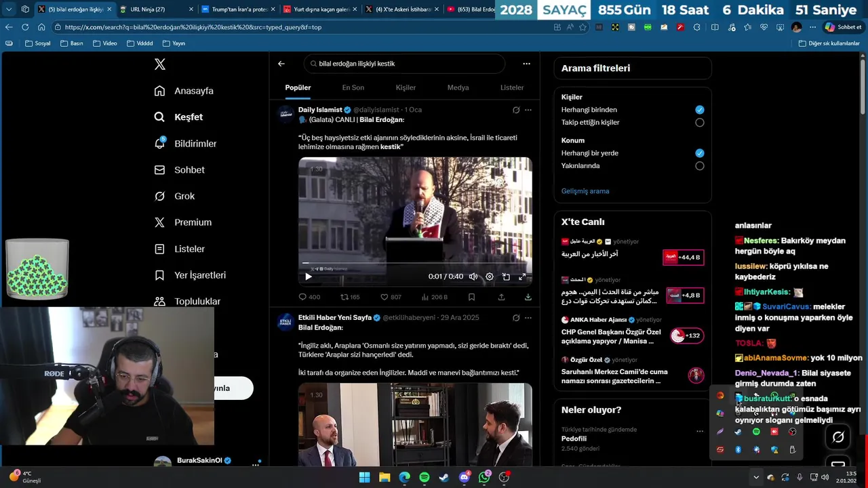Open Edge settings and more menu
Viewport: 868px width, 488px height.
coord(812,27)
